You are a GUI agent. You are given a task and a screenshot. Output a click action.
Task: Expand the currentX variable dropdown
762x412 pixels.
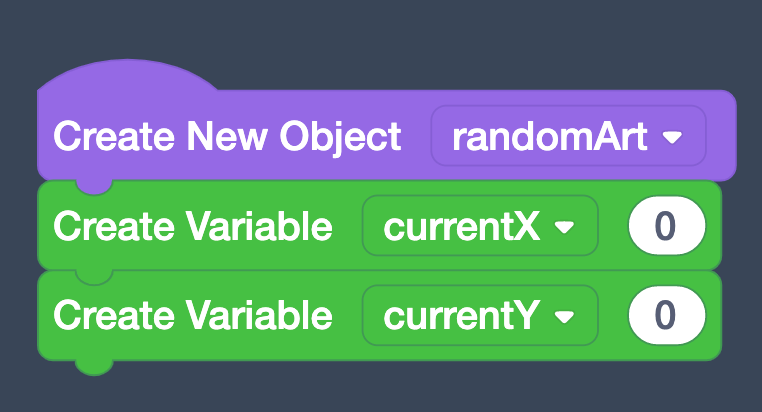[479, 228]
